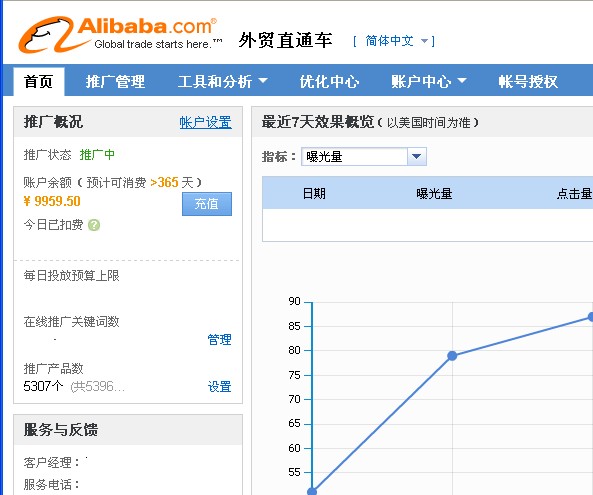Screen dimensions: 593x495
Task: Click the 每日投放预算上限 label
Action: tap(71, 275)
